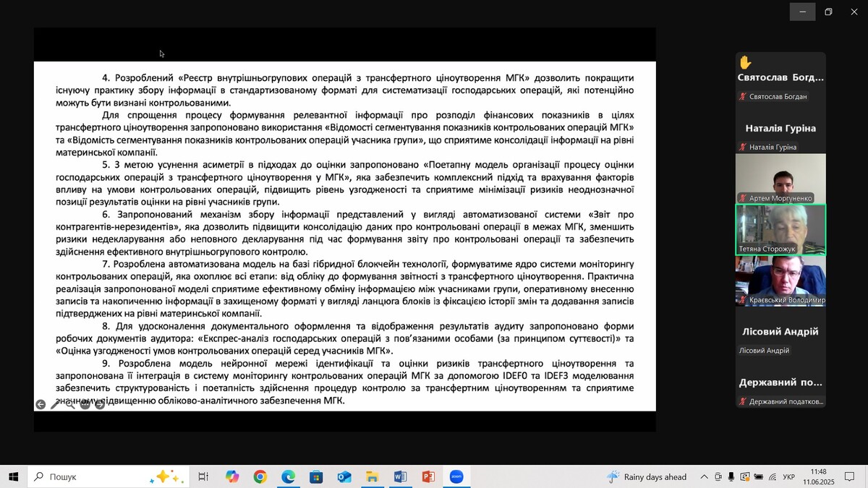Screen dimensions: 868x488
Task: Advance to next slide arrow
Action: pyautogui.click(x=100, y=404)
